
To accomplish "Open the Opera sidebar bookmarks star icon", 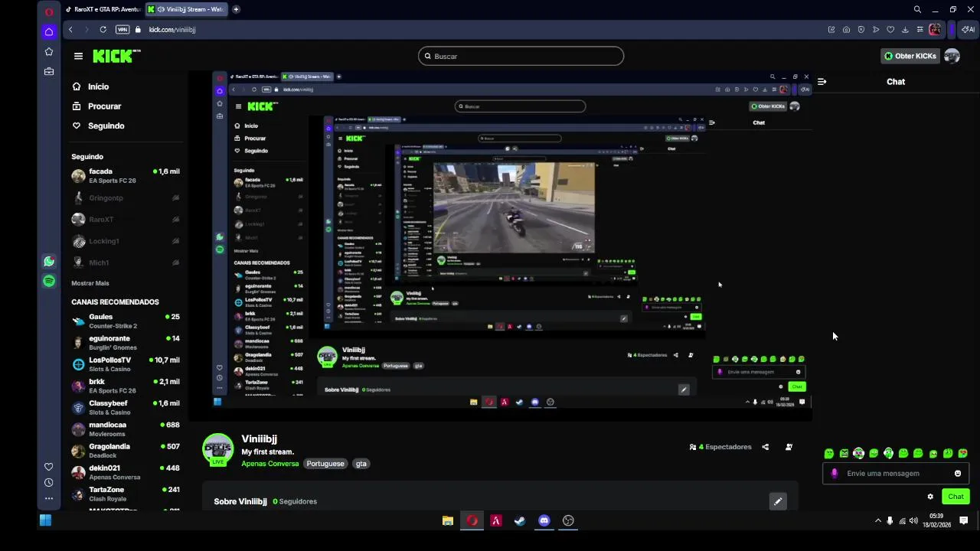I will (x=49, y=52).
